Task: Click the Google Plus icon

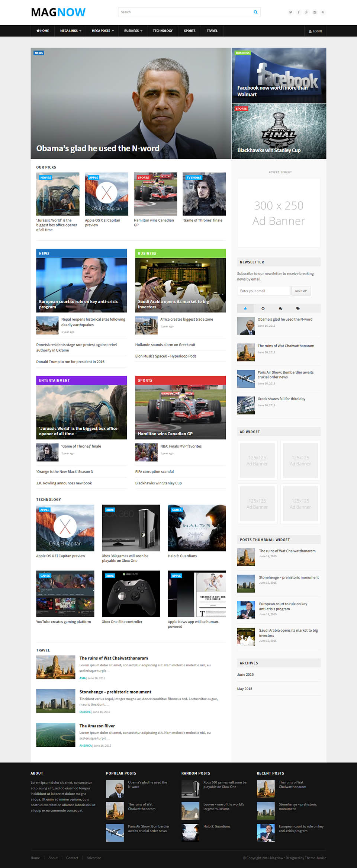Action: [307, 12]
